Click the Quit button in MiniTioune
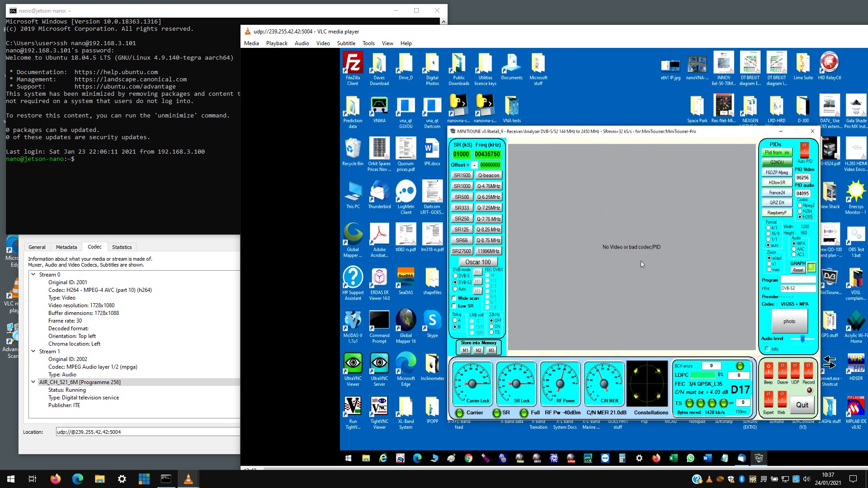This screenshot has height=488, width=868. point(802,405)
